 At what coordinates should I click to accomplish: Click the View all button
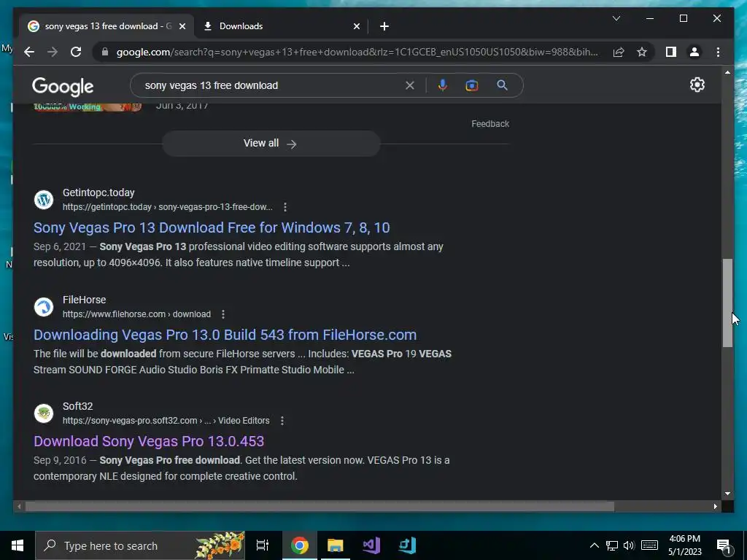coord(271,144)
